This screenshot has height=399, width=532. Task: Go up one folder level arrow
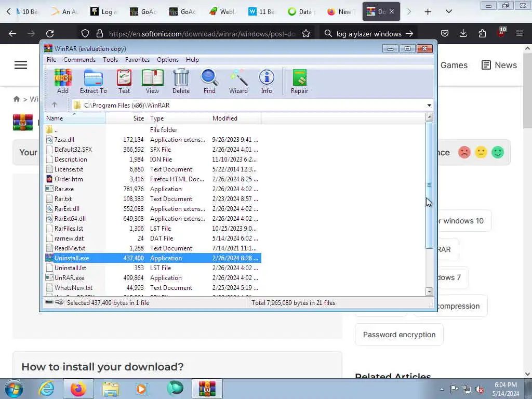(55, 105)
